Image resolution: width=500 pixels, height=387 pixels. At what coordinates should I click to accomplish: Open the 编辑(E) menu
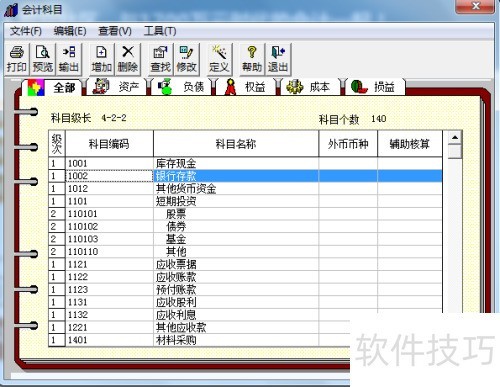pos(70,31)
